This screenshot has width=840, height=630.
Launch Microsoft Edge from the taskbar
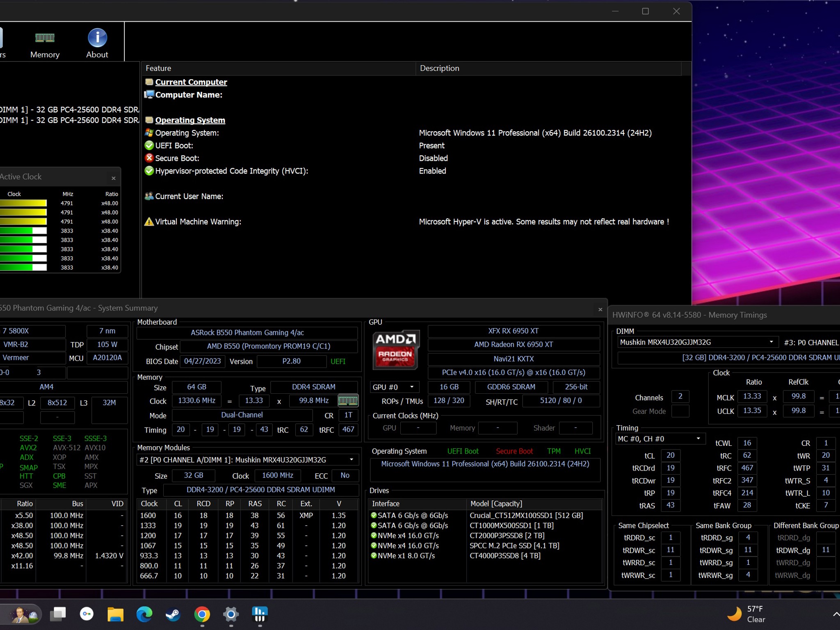[x=144, y=614]
